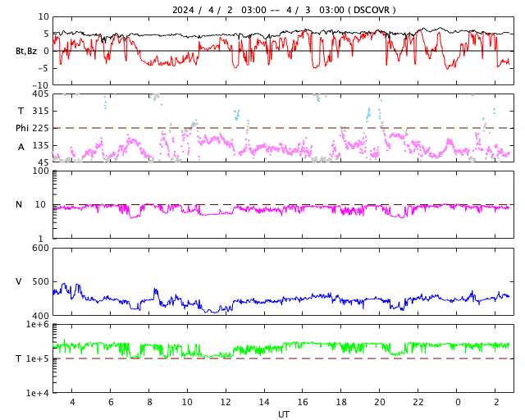Select the 12 hour tick on UT axis

pos(226,402)
